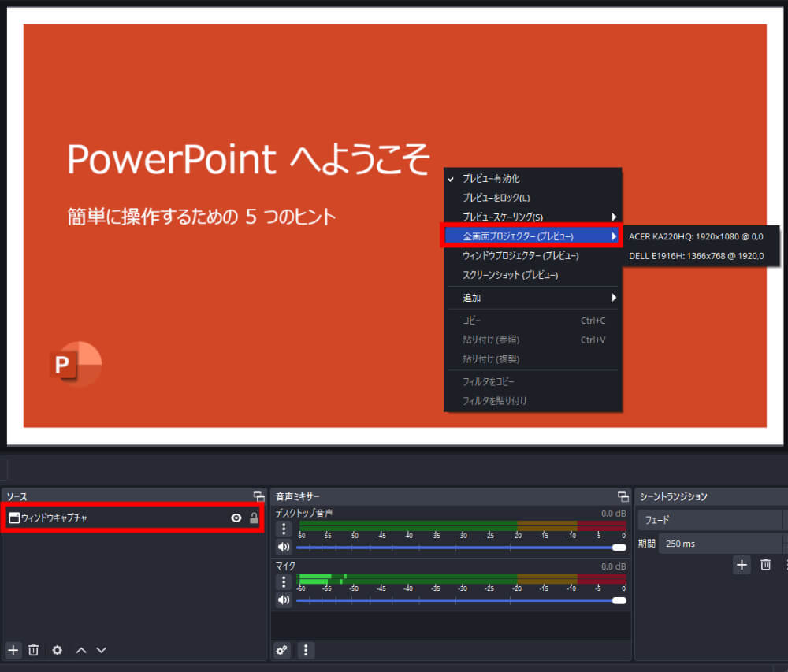Toggle visibility of ウィンドウキャプチャ source

pyautogui.click(x=236, y=518)
